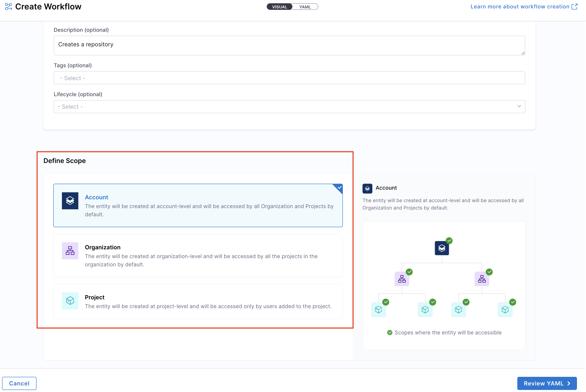Switch to YAML view
The width and height of the screenshot is (586, 392).
305,7
